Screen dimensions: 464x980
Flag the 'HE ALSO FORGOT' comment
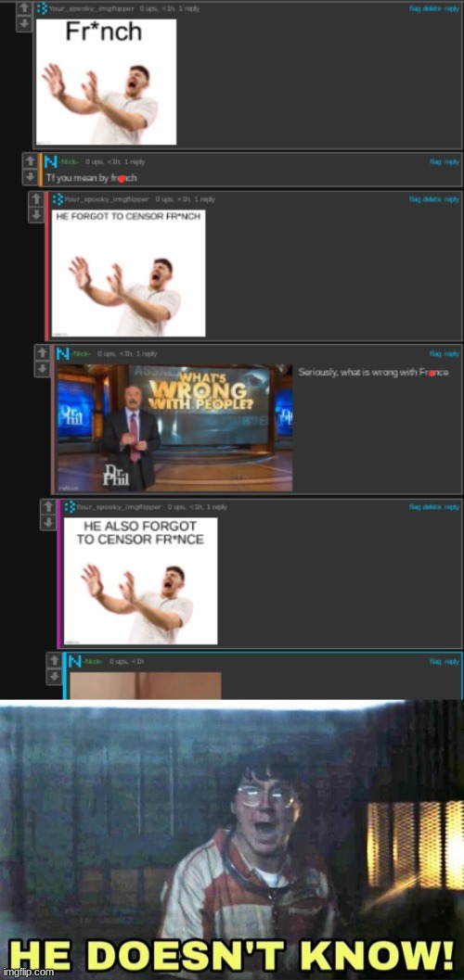tap(415, 507)
